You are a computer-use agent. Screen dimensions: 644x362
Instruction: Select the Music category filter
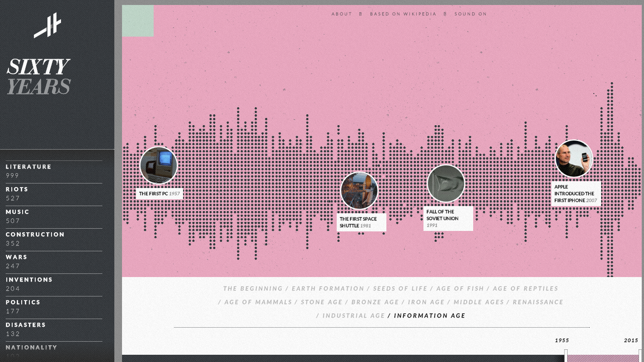pos(18,212)
